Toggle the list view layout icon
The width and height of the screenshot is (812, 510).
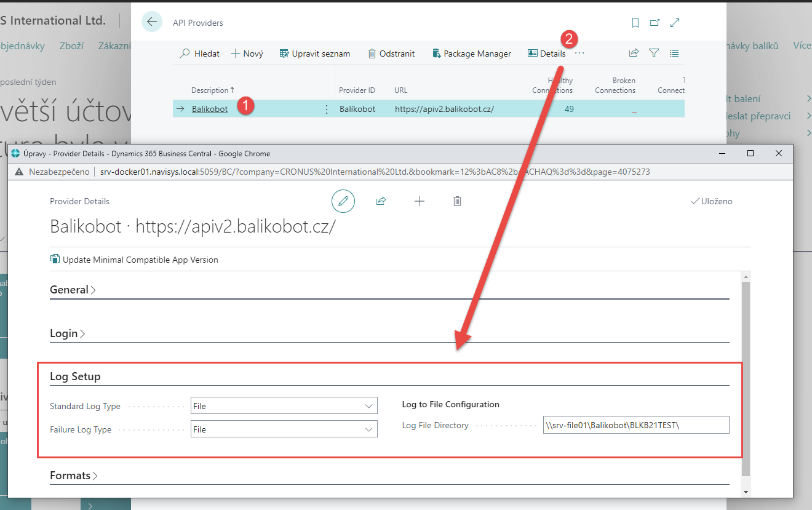tap(674, 54)
